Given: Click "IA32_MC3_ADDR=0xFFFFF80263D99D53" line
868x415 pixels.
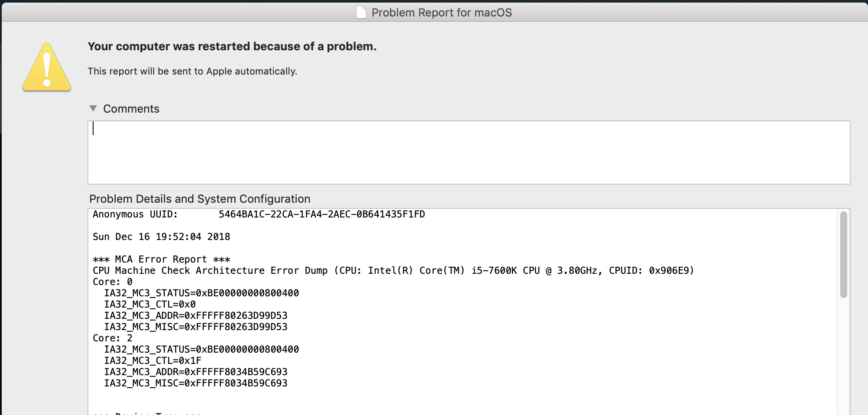Looking at the screenshot, I should (x=196, y=316).
